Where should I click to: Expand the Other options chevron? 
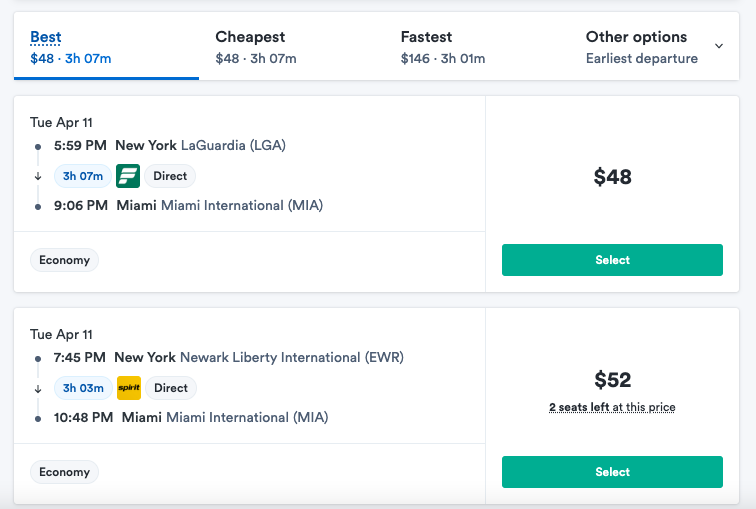719,46
